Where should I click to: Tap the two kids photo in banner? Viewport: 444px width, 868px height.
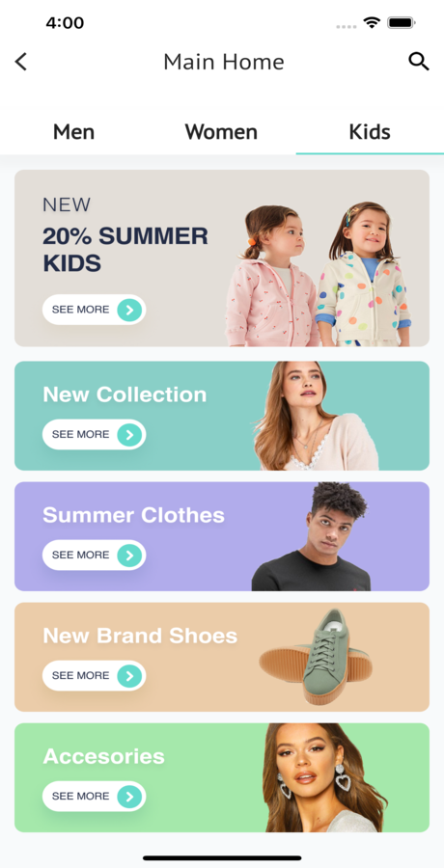pyautogui.click(x=319, y=275)
